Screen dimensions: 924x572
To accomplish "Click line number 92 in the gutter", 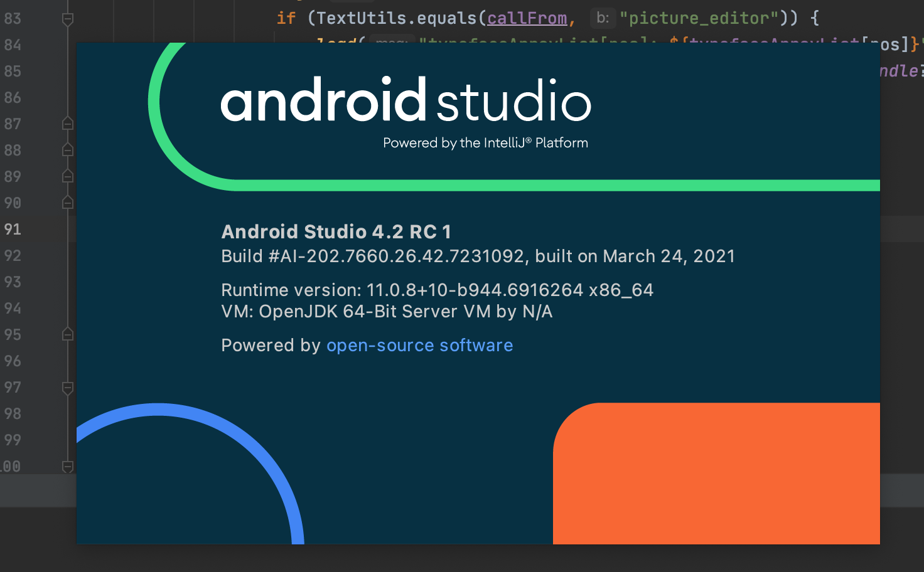I will (x=13, y=255).
